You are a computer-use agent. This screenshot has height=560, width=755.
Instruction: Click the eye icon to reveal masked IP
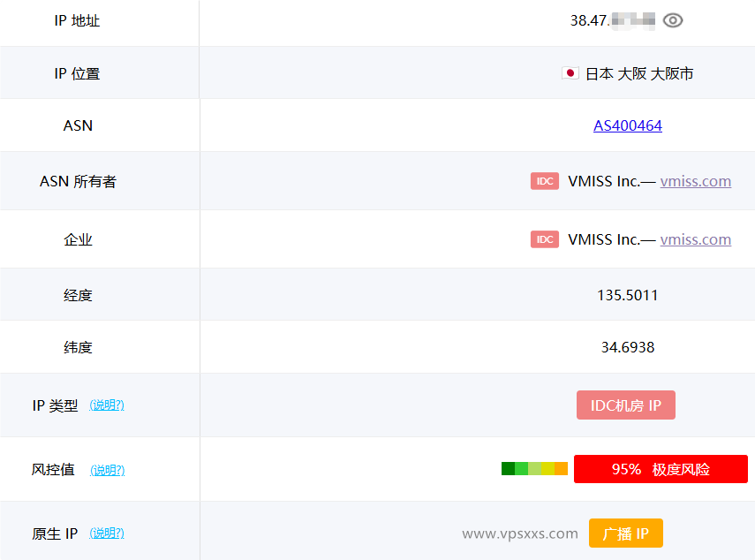pos(674,19)
